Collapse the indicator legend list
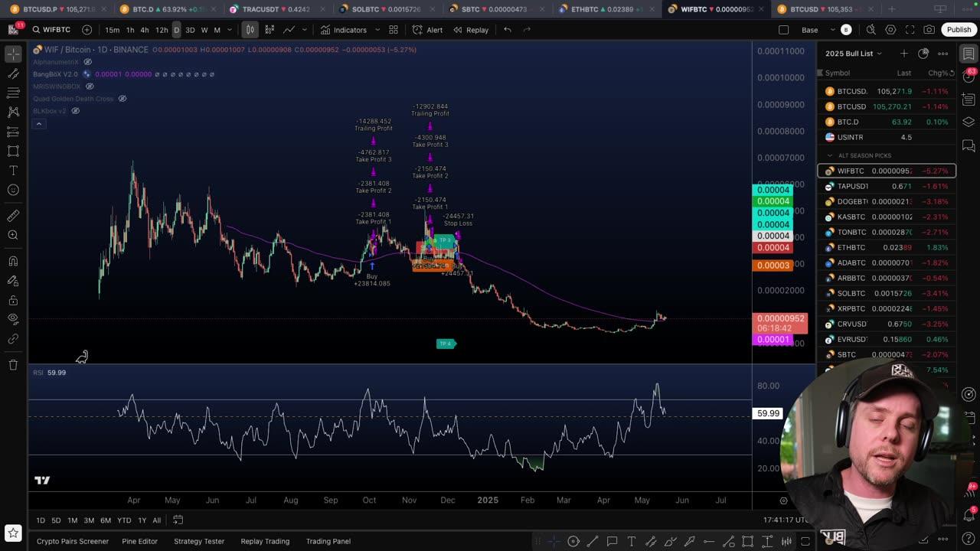 pos(38,124)
